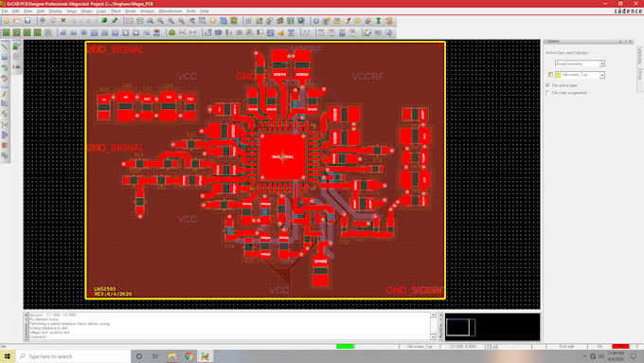Click the OrCAD PCB taskbar icon
The width and height of the screenshot is (644, 363).
tap(205, 356)
